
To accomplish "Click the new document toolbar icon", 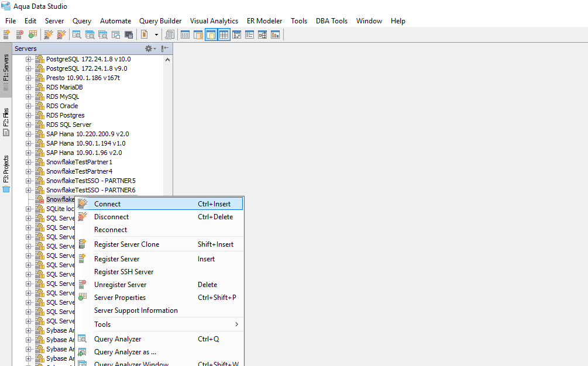I will click(x=145, y=35).
